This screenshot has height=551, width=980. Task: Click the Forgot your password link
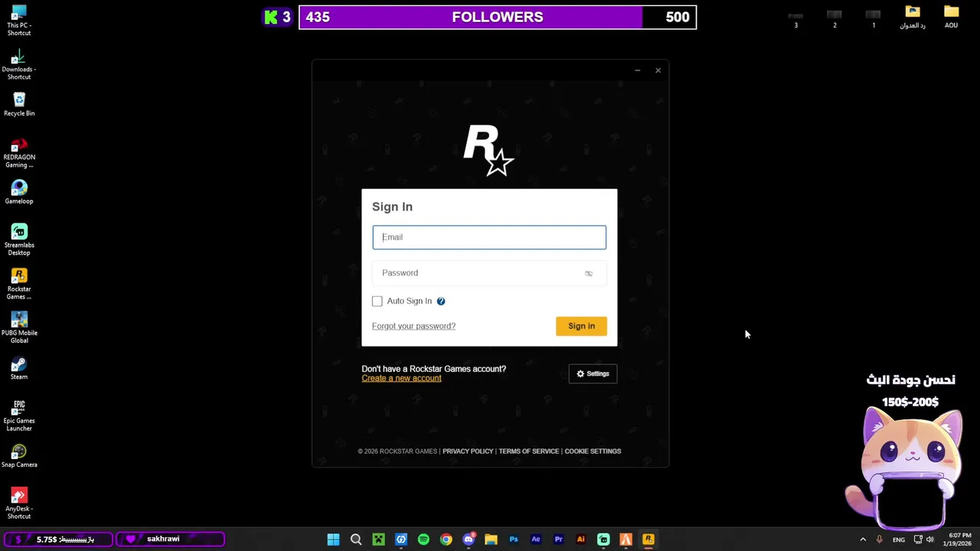click(413, 326)
